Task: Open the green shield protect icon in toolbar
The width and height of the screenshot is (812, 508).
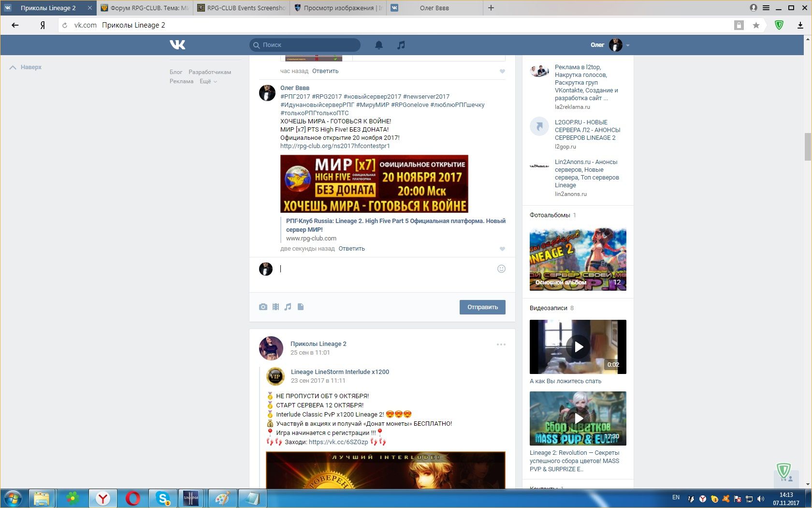Action: (779, 25)
